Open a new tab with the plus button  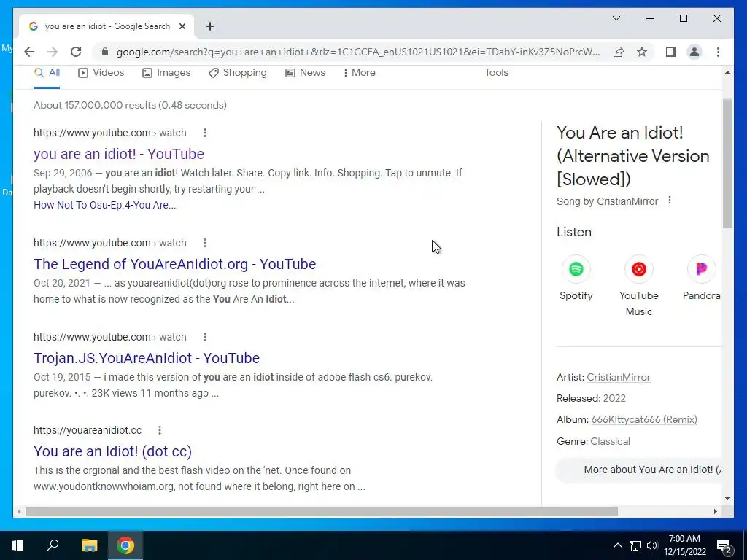(x=209, y=26)
